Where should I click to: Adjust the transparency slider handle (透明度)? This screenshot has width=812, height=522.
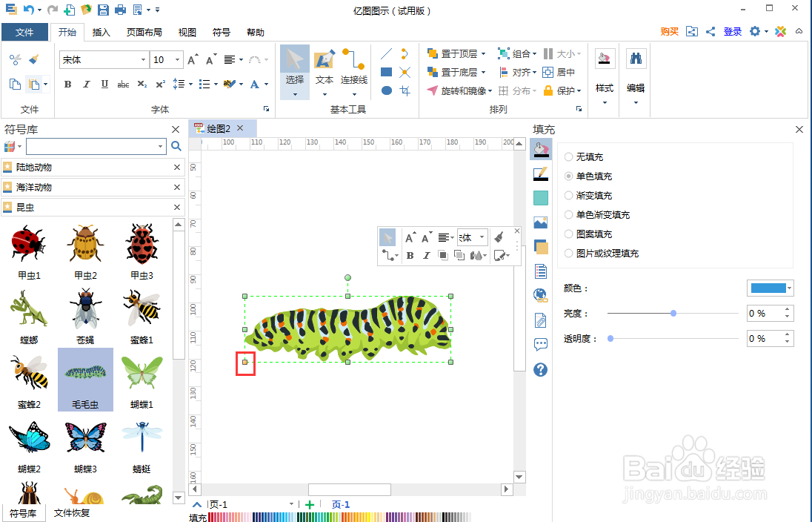coord(610,339)
